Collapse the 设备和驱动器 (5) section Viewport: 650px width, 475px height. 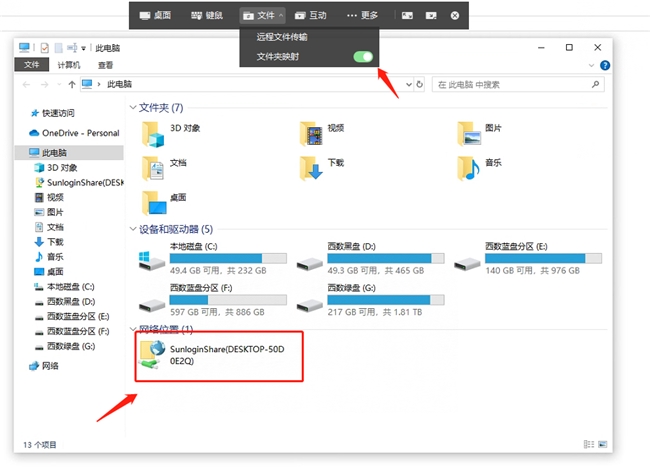click(133, 229)
